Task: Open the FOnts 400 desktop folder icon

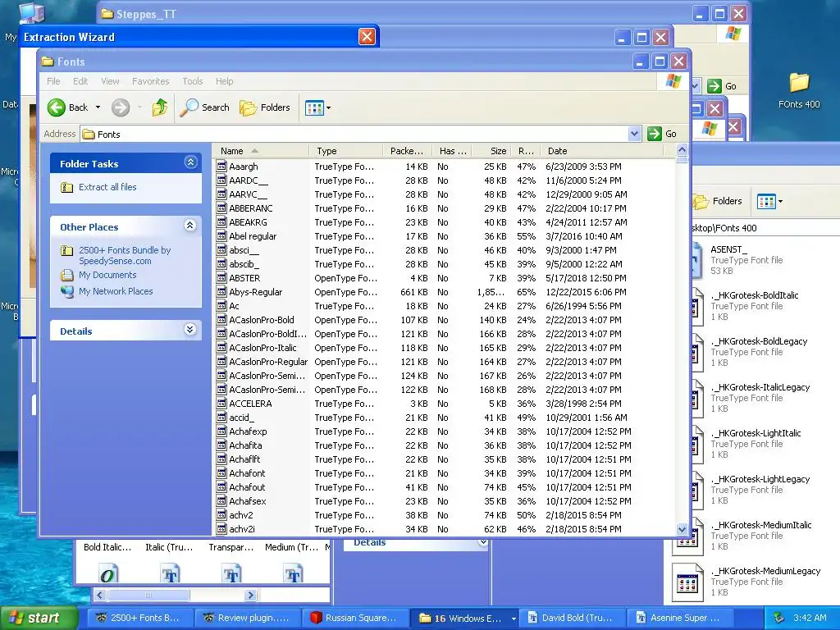Action: [799, 83]
